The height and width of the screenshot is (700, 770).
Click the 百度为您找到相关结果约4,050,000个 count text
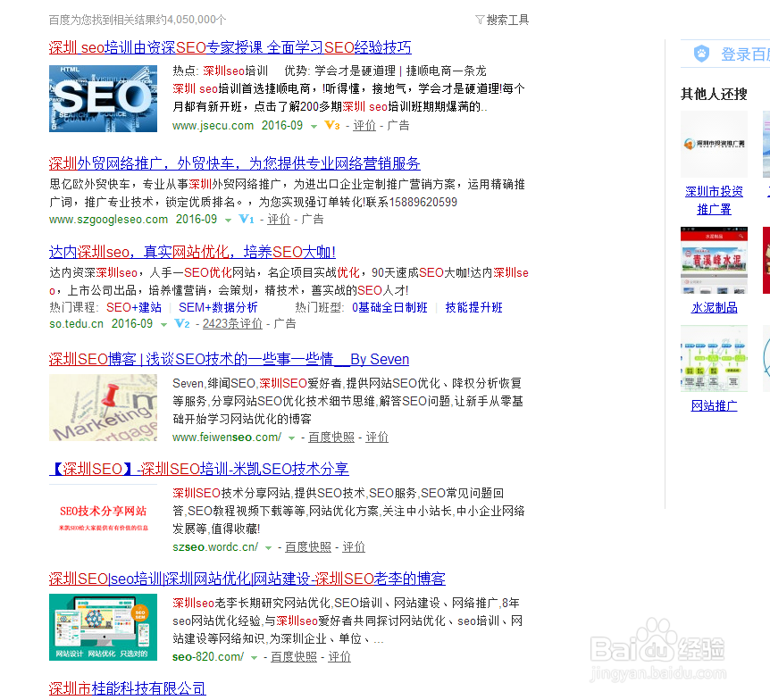click(138, 20)
